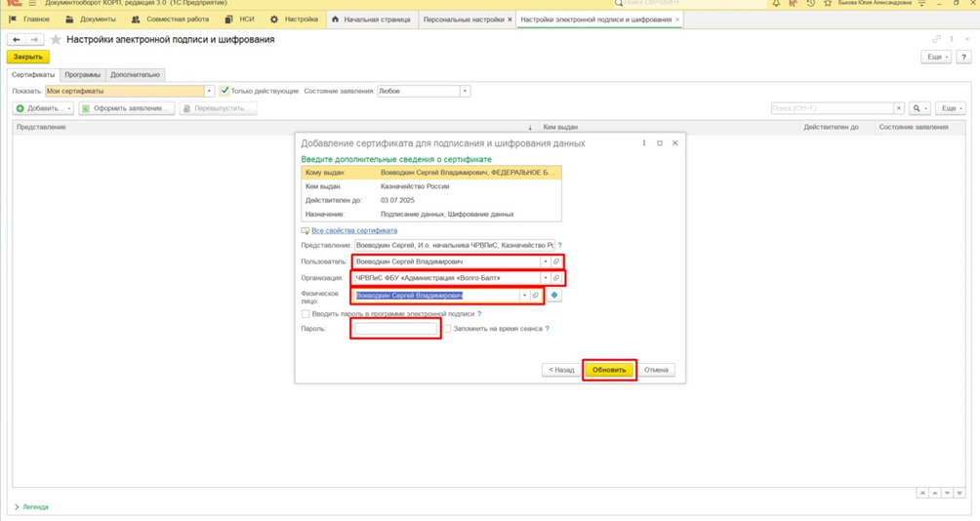Expand Организация field dropdown arrow
980x521 pixels.
click(545, 278)
